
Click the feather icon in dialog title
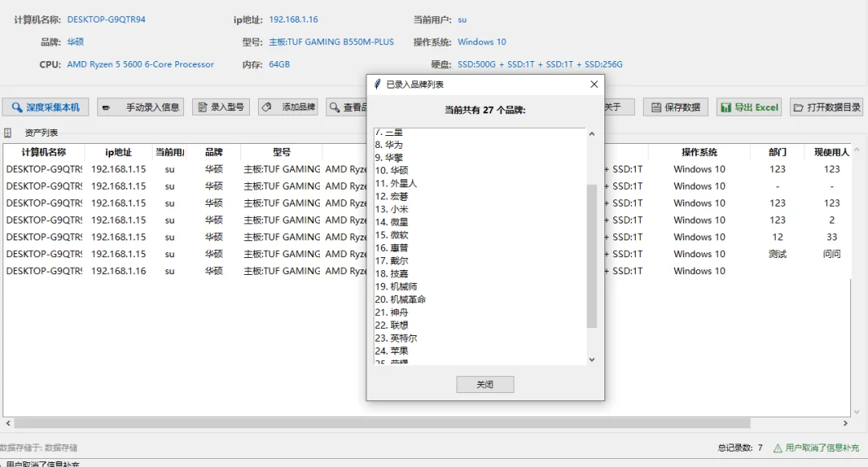coord(377,84)
